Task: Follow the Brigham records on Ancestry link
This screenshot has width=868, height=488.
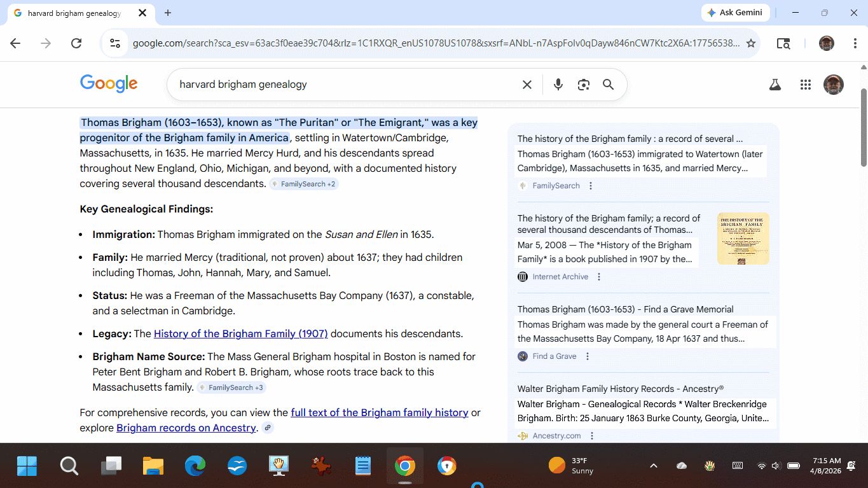Action: pyautogui.click(x=186, y=428)
